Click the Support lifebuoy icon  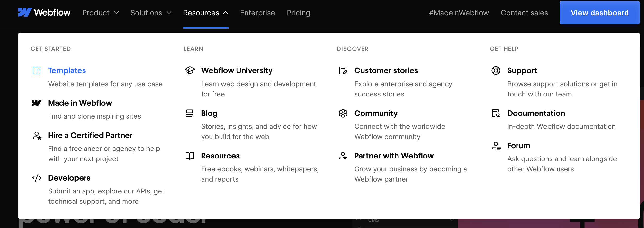[496, 70]
